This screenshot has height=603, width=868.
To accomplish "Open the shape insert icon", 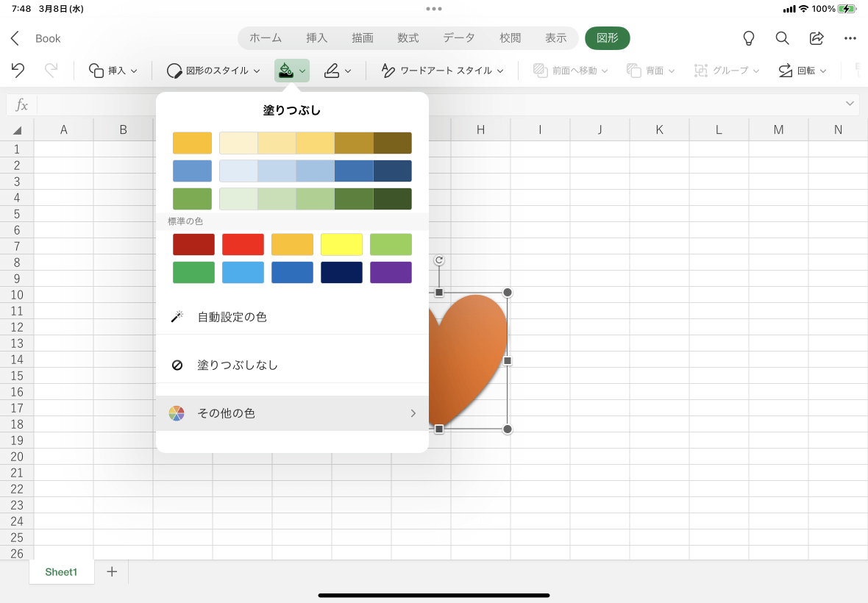I will click(96, 71).
